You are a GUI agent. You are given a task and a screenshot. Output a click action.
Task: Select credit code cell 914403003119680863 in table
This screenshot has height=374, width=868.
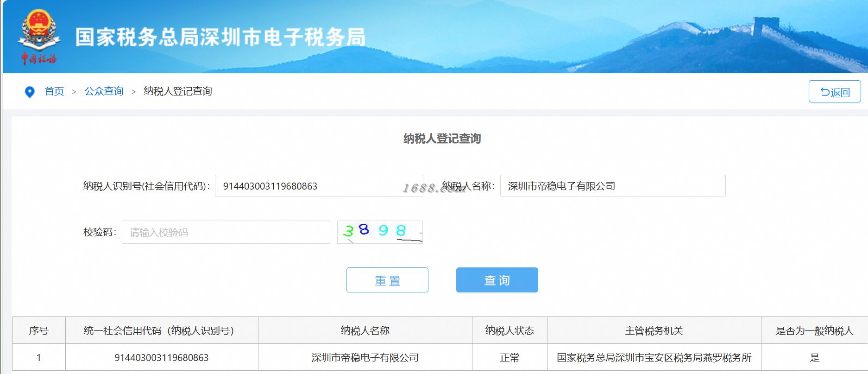(162, 357)
